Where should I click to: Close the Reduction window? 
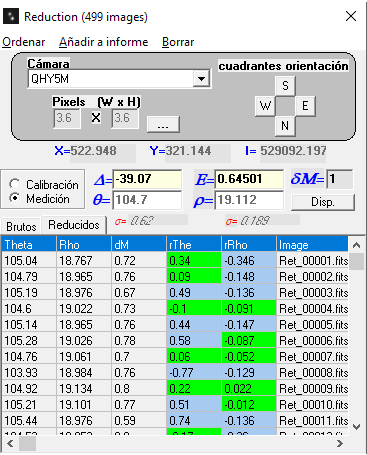tap(351, 16)
